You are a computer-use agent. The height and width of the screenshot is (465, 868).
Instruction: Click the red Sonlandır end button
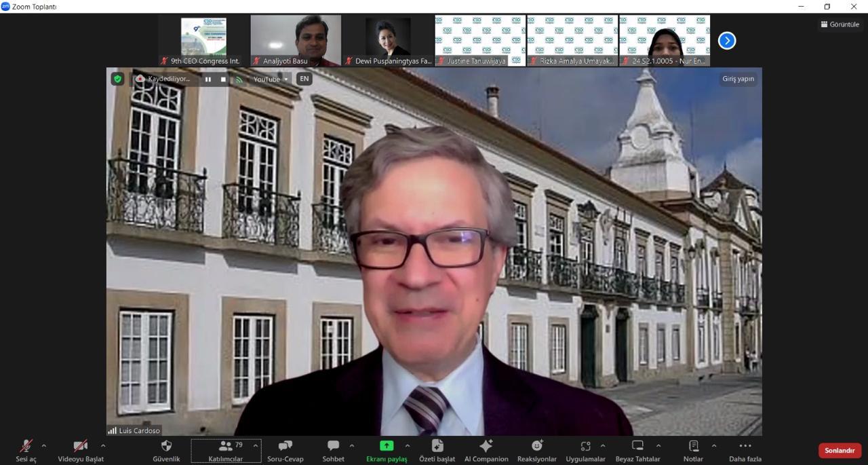pos(840,451)
